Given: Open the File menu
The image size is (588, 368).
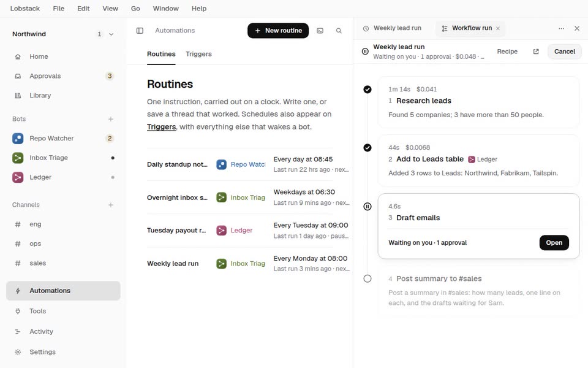Looking at the screenshot, I should click(59, 8).
